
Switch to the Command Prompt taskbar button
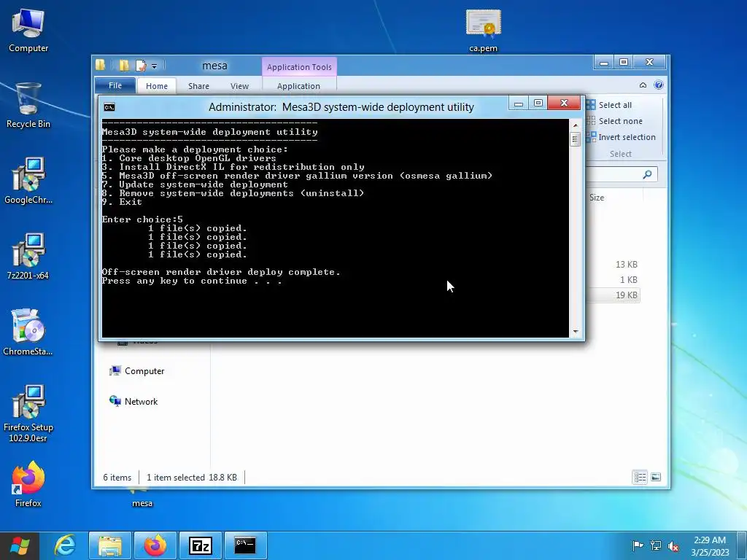point(245,545)
